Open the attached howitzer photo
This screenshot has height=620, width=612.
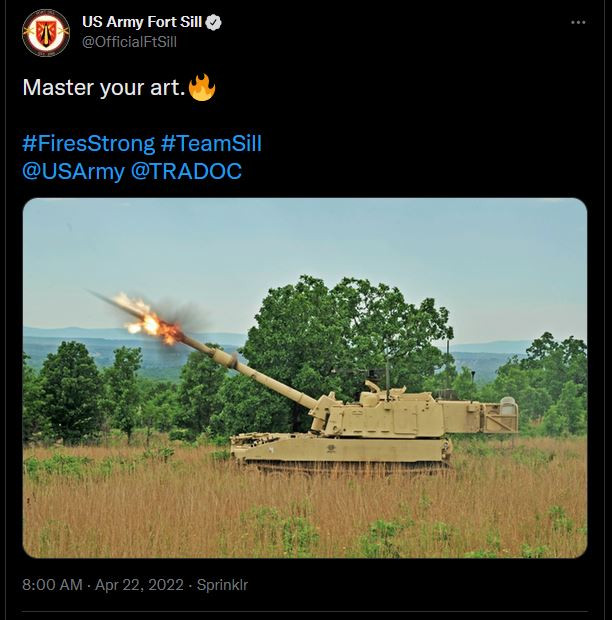(305, 377)
